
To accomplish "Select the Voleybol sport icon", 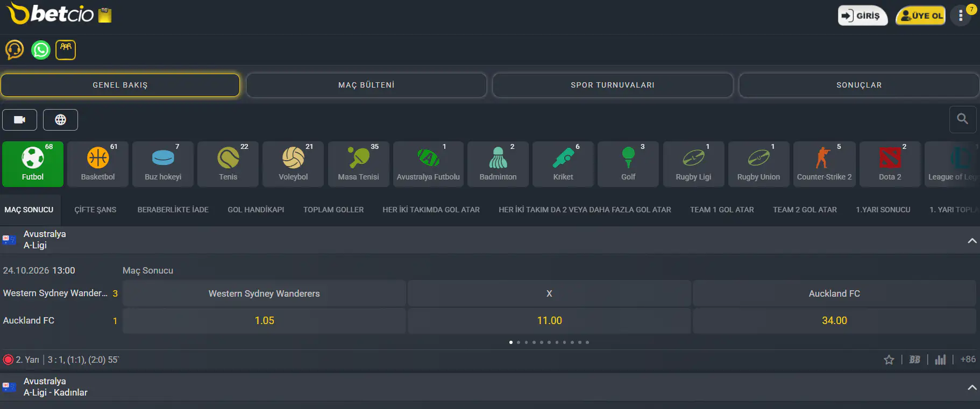I will [293, 164].
